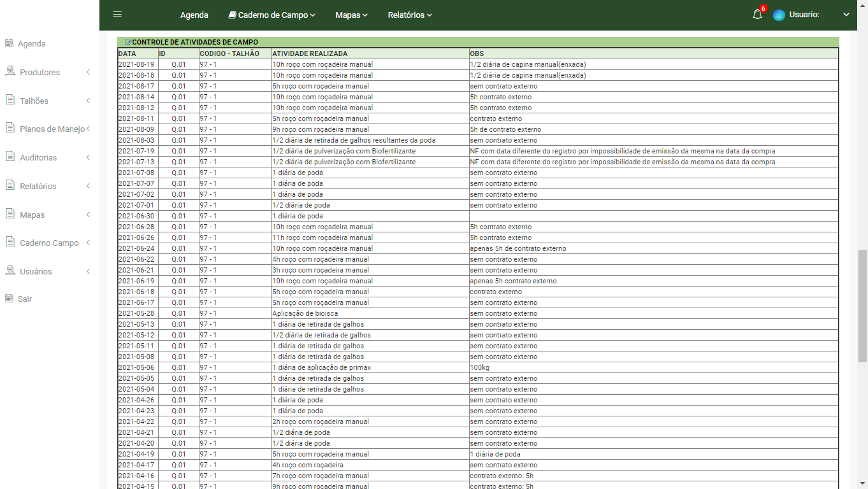Click the vertical page scrollbar thumb
Image resolution: width=868 pixels, height=489 pixels.
pos(862,306)
